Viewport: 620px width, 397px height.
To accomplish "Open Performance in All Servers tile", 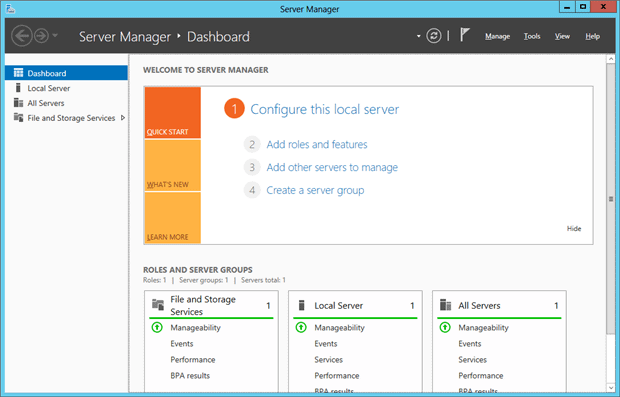I will click(x=480, y=376).
